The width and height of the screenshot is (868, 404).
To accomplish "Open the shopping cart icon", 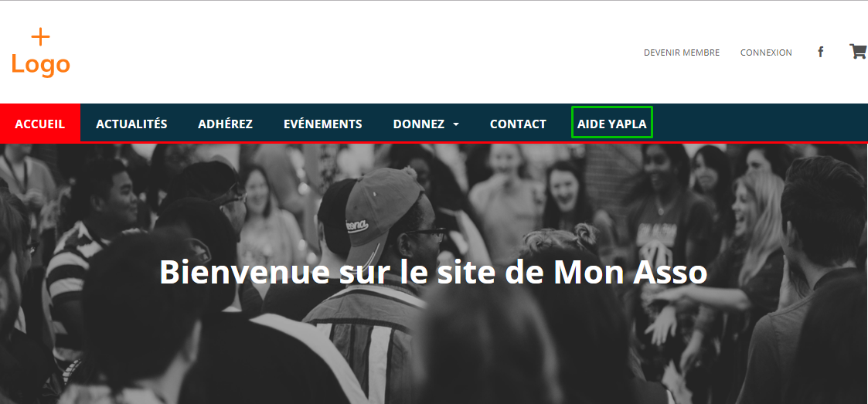I will (x=858, y=52).
